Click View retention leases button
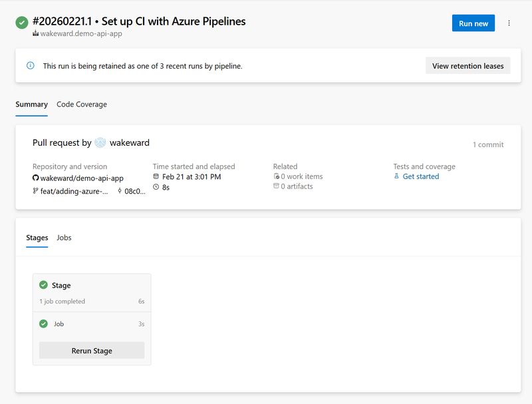The image size is (532, 404). click(467, 66)
